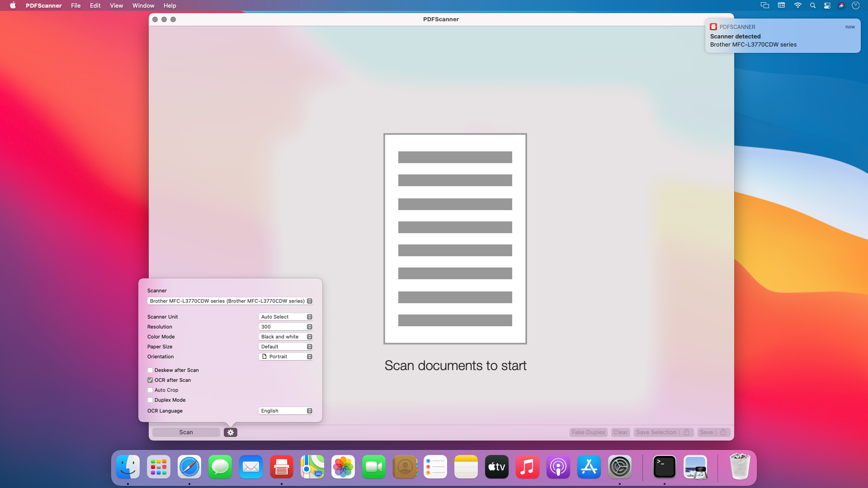Launch Safari from the dock

tap(189, 467)
